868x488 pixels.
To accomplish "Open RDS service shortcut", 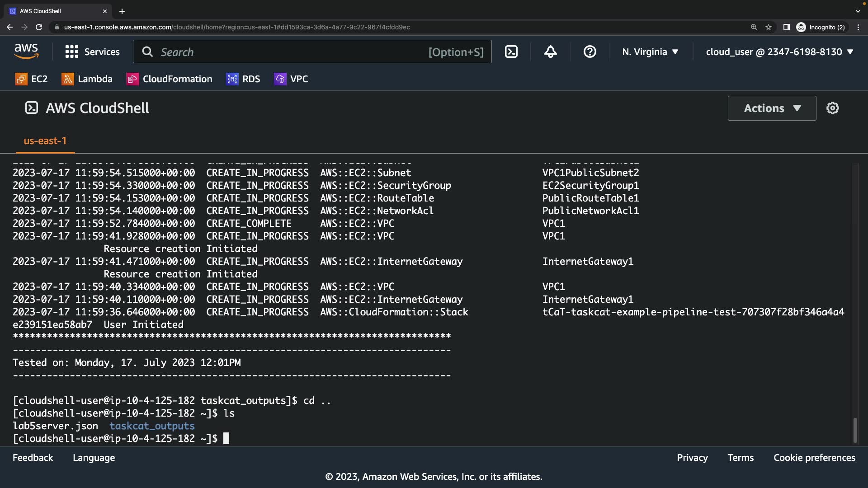I will 243,79.
